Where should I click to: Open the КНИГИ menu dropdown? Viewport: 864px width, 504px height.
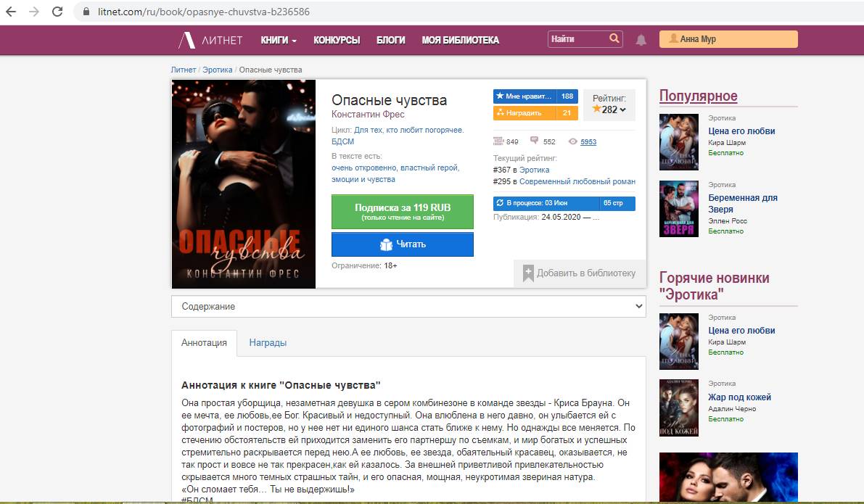coord(279,40)
